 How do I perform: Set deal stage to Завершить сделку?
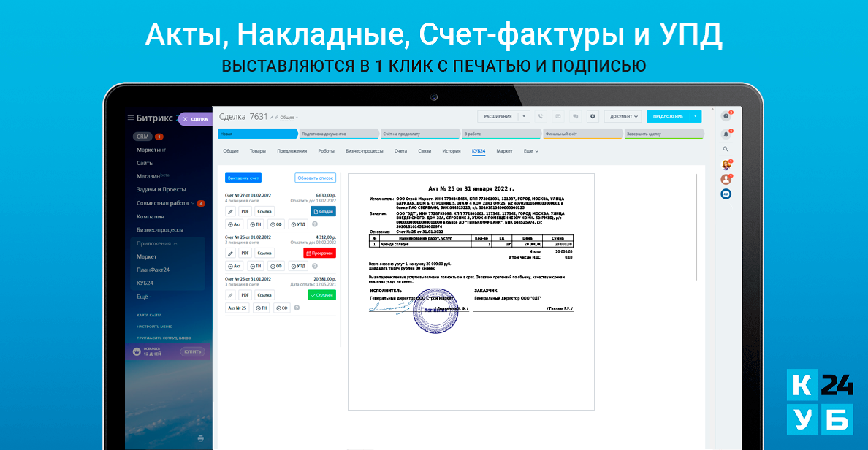tap(663, 134)
